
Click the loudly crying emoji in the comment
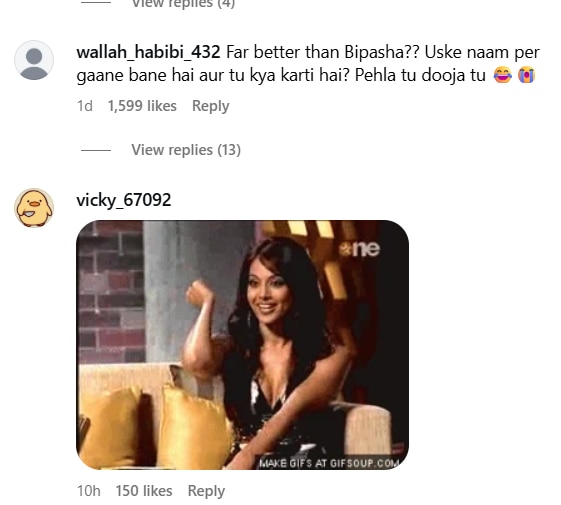point(526,75)
